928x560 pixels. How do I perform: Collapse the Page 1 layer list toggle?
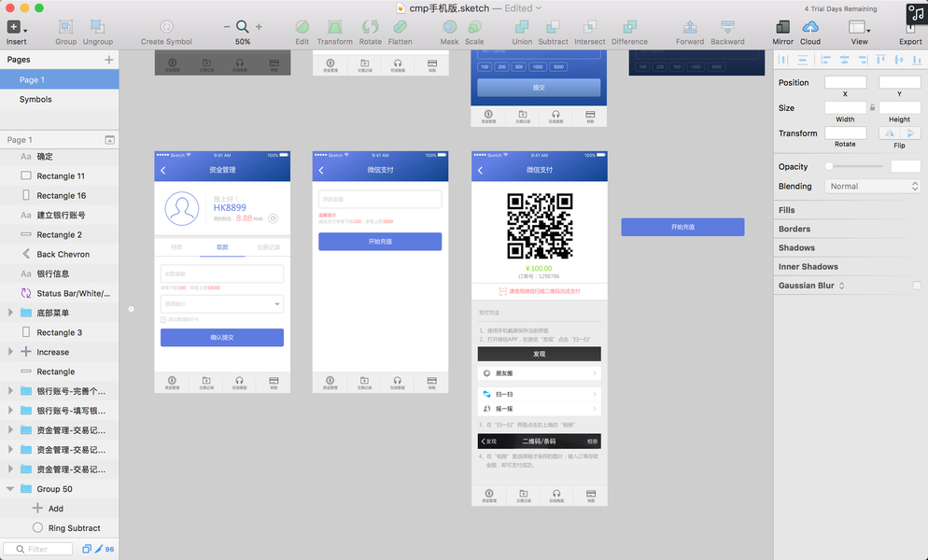click(109, 140)
